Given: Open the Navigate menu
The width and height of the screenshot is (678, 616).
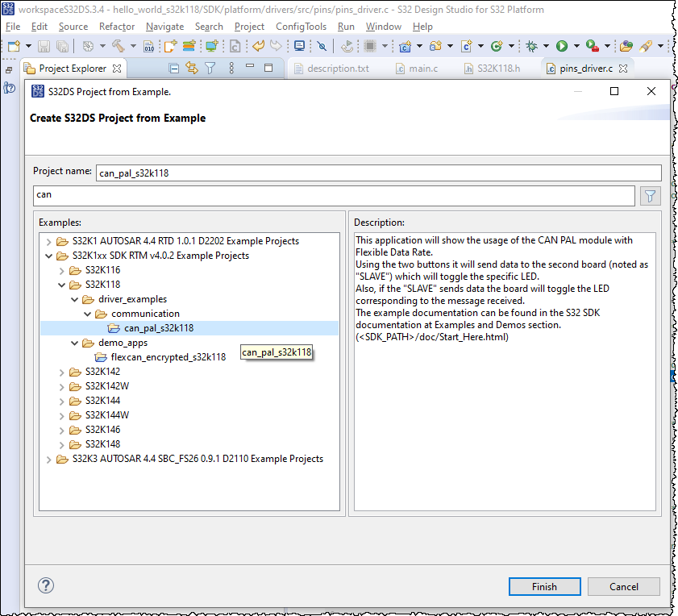Looking at the screenshot, I should [x=164, y=27].
